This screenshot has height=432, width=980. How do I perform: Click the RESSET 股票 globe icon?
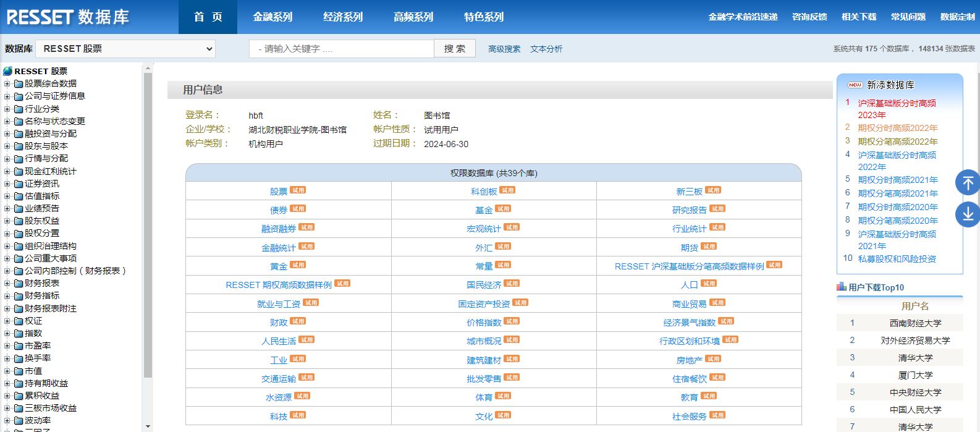[8, 71]
